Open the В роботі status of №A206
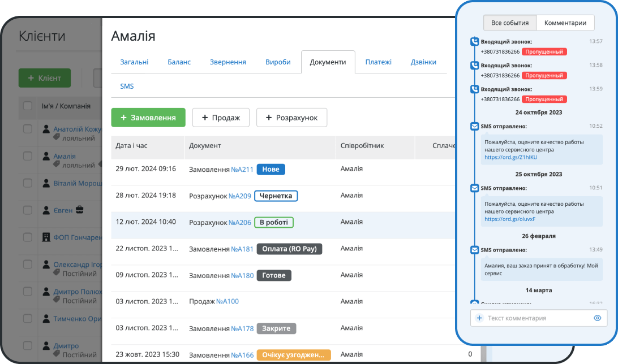Viewport: 618px width, 364px height. 274,222
